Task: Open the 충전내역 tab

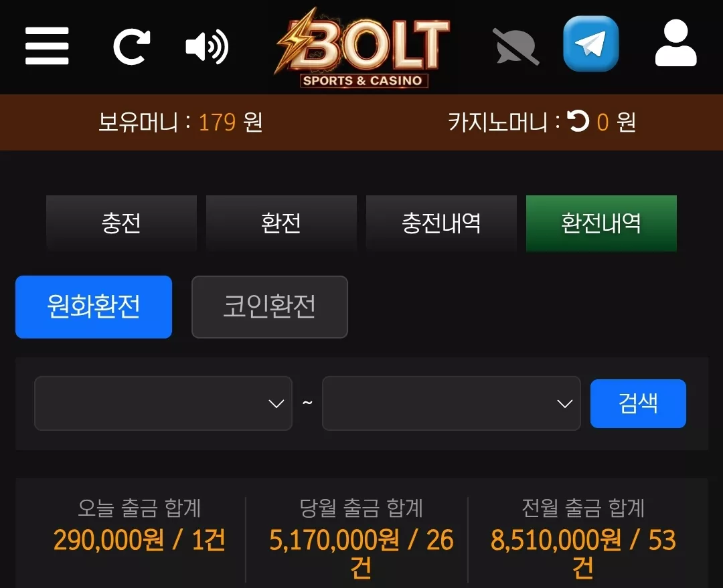Action: point(441,223)
